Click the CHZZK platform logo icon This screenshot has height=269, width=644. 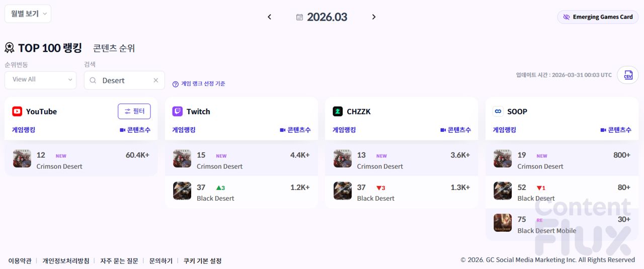point(338,112)
